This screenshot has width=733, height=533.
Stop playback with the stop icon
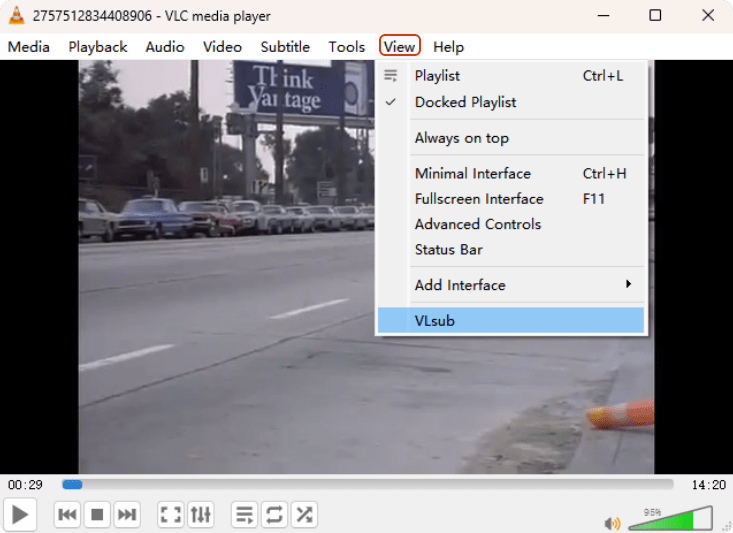(97, 515)
